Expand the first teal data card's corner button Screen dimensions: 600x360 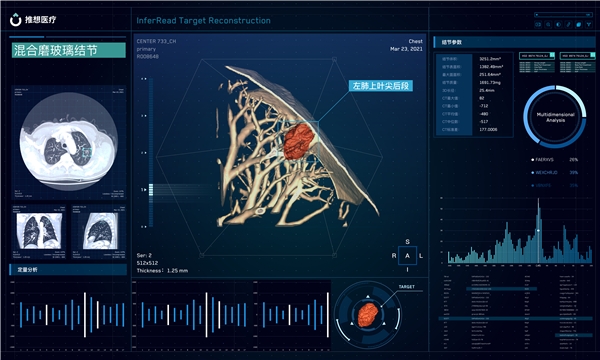tap(552, 55)
